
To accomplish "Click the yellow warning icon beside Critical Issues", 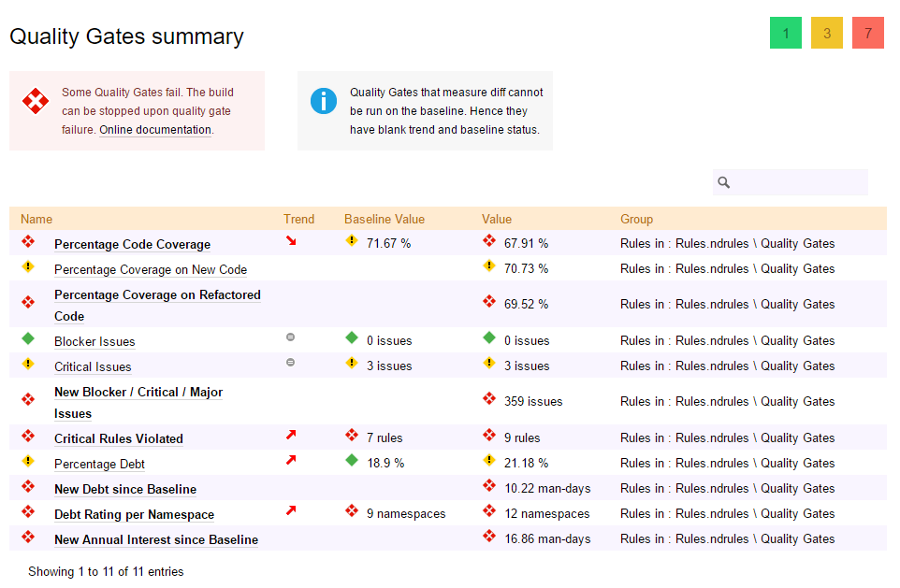I will pos(28,364).
